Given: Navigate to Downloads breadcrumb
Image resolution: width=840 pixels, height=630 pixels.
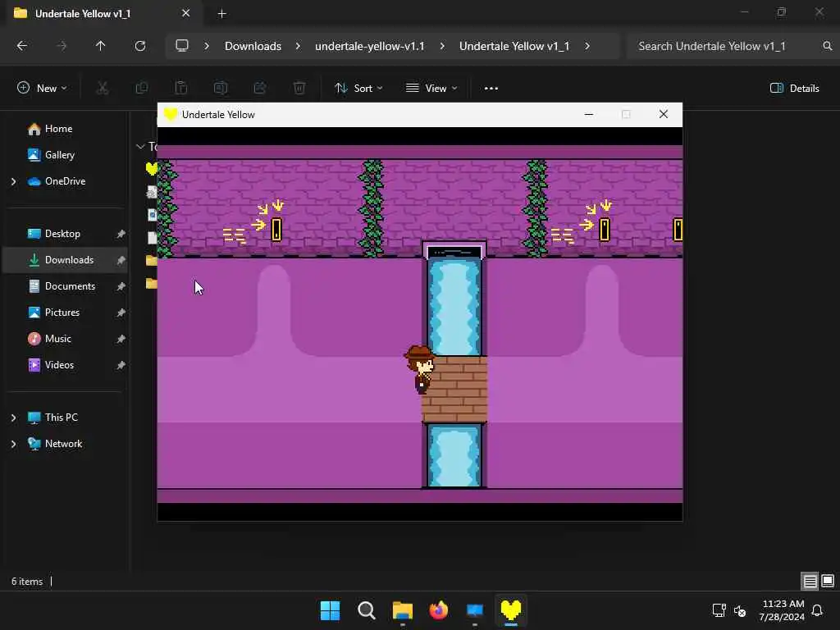Looking at the screenshot, I should click(253, 46).
